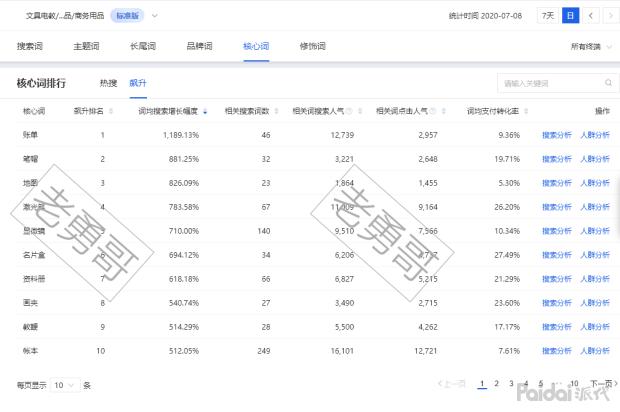This screenshot has width=620, height=412.
Task: Click the current page 1 indicator
Action: (x=482, y=384)
